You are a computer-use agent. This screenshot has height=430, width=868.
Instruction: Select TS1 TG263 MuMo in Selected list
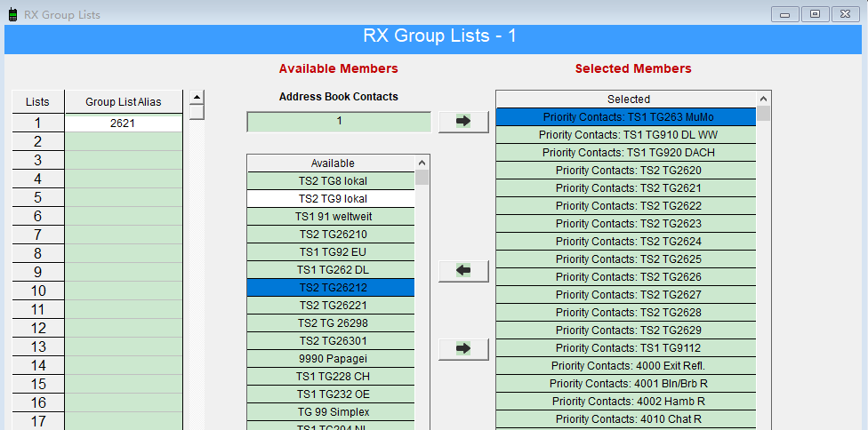[628, 117]
